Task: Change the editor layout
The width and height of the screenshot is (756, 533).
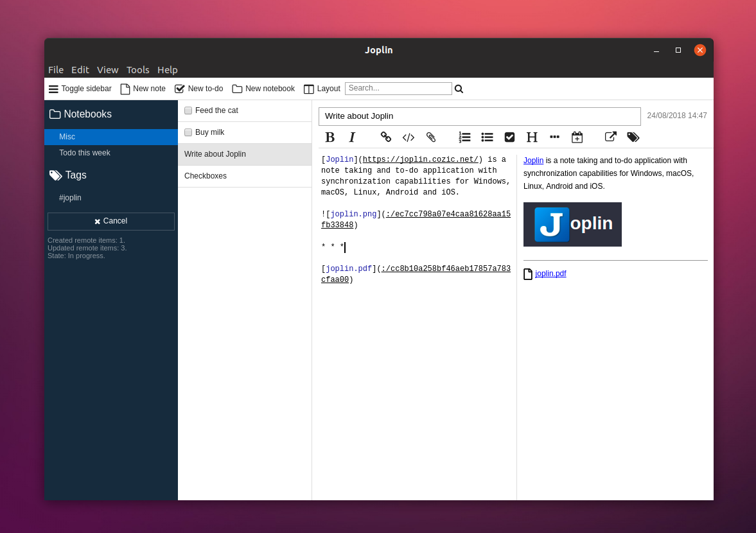Action: tap(321, 88)
